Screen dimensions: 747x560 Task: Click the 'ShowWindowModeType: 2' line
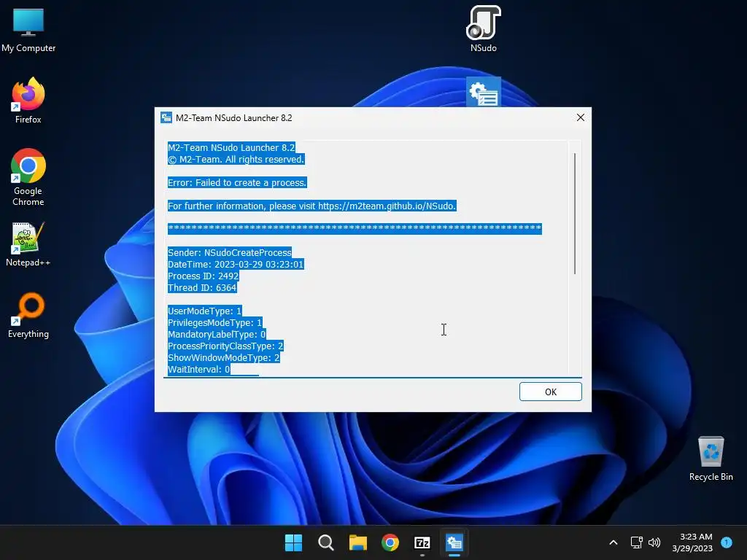223,357
